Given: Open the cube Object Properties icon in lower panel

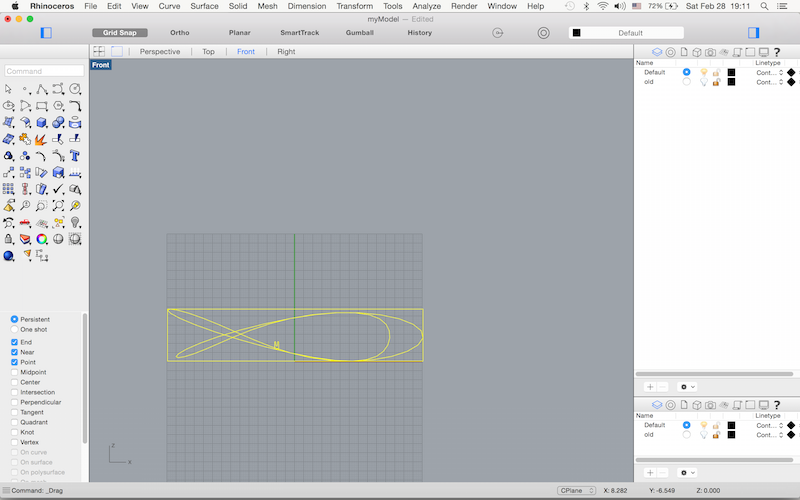Looking at the screenshot, I should 697,405.
